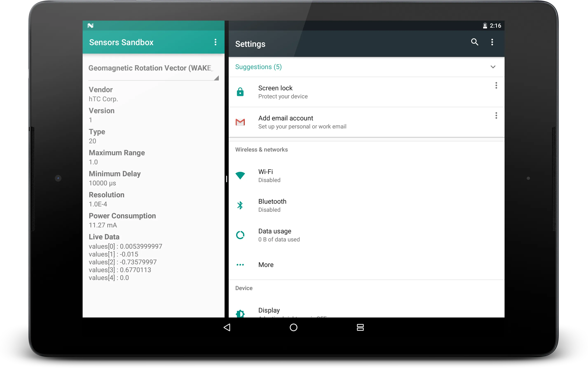This screenshot has height=368, width=588.
Task: Select values[4] : 0.0 line
Action: [x=109, y=278]
